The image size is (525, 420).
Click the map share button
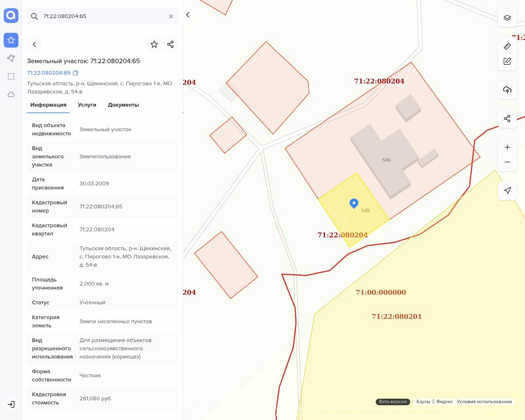pos(507,119)
